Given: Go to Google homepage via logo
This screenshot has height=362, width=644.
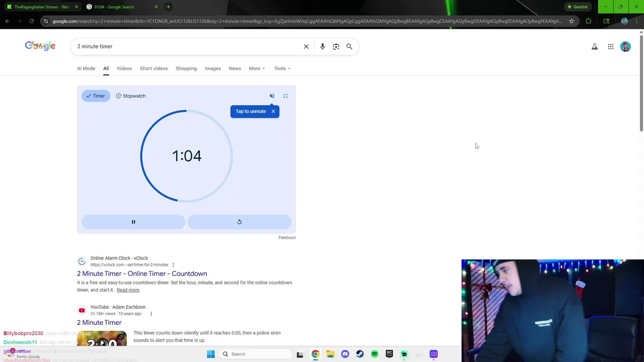Looking at the screenshot, I should coord(40,46).
